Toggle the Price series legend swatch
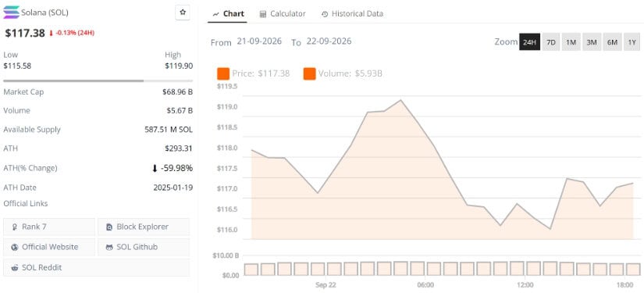The height and width of the screenshot is (293, 644). coord(223,73)
